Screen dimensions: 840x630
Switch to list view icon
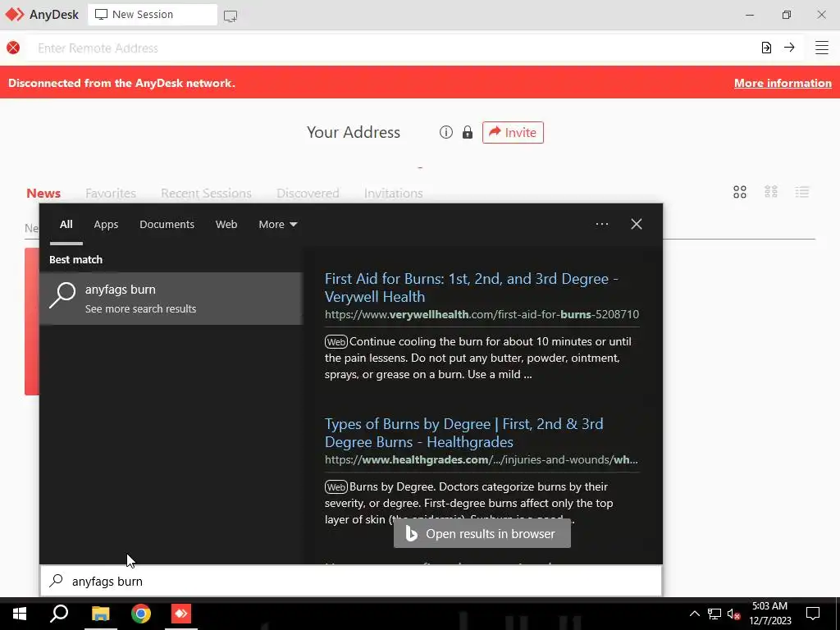click(802, 192)
